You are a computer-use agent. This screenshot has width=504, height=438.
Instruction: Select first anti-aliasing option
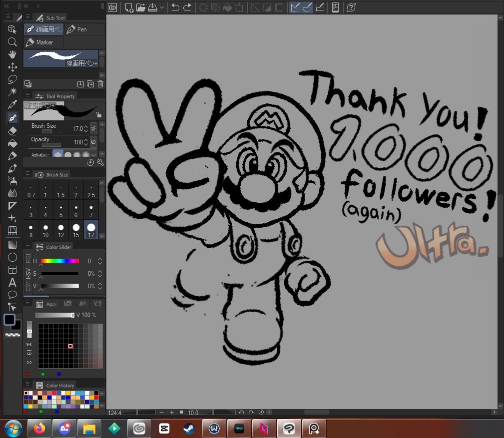point(58,154)
